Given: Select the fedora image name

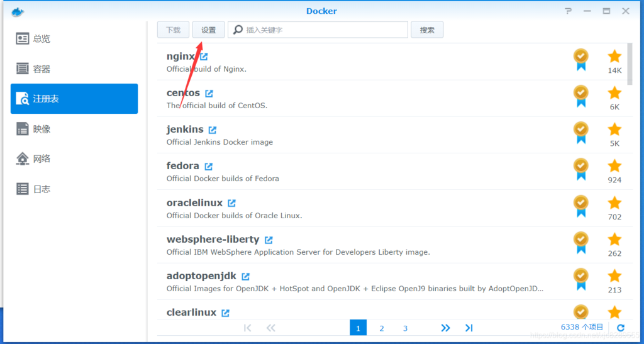Looking at the screenshot, I should pos(183,166).
